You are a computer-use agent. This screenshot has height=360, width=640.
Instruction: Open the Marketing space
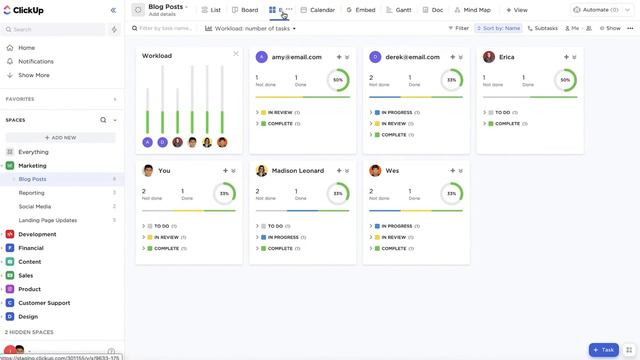click(32, 166)
